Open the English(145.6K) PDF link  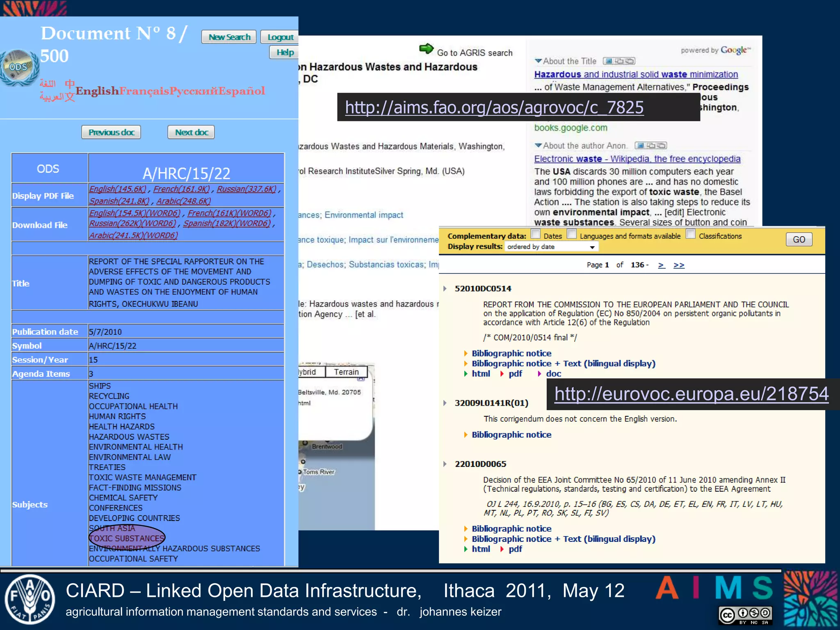tap(118, 189)
